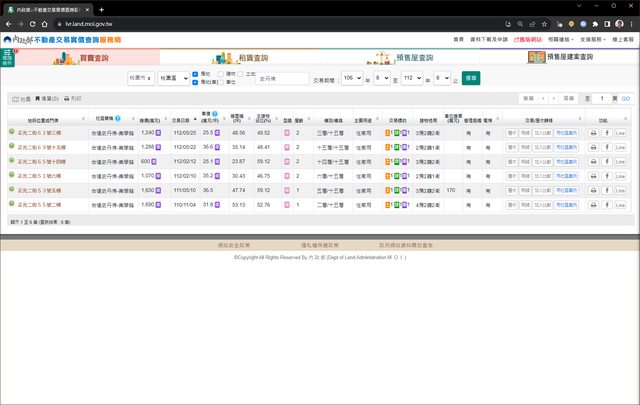Click the green 搜尋 search button
640x405 pixels.
pyautogui.click(x=471, y=77)
